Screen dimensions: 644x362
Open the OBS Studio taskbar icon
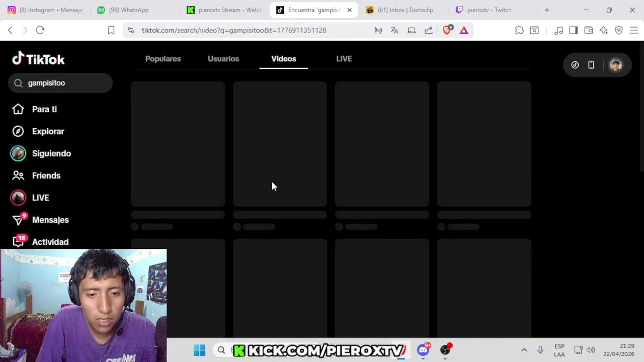pyautogui.click(x=445, y=350)
